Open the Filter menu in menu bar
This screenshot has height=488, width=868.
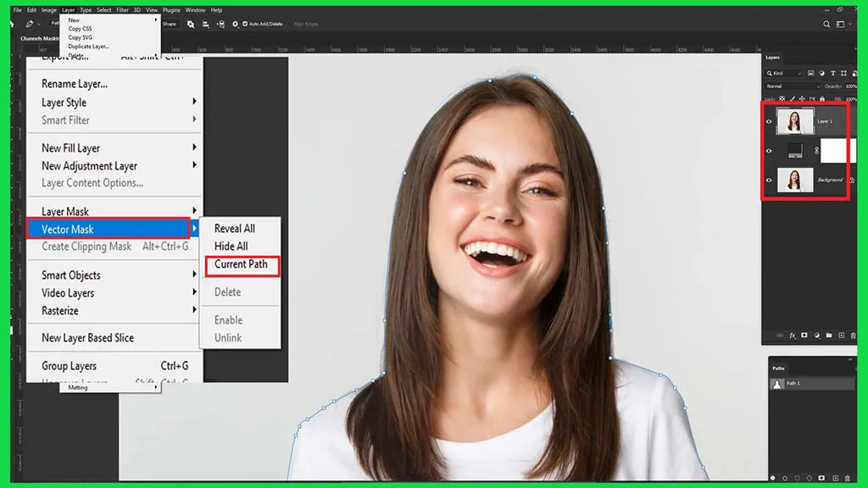point(122,10)
